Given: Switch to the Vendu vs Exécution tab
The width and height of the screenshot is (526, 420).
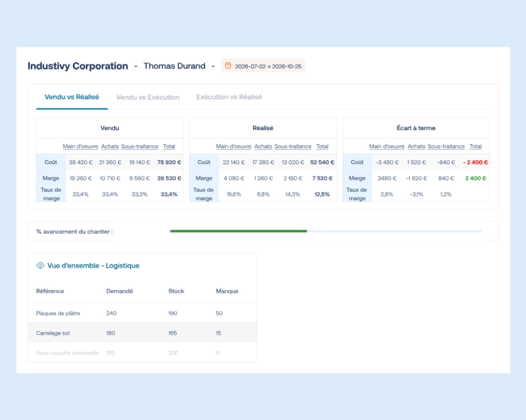Looking at the screenshot, I should coord(148,97).
